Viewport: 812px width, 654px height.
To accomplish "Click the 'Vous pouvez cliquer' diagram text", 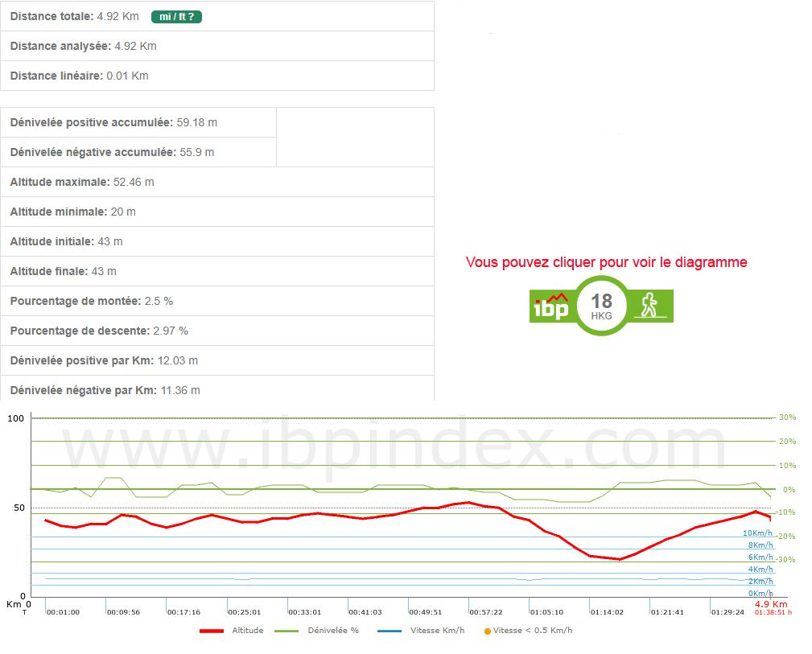I will (606, 262).
